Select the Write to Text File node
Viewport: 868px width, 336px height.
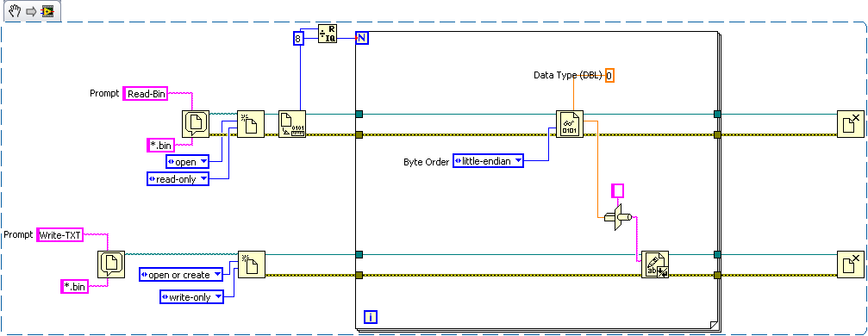click(x=655, y=264)
